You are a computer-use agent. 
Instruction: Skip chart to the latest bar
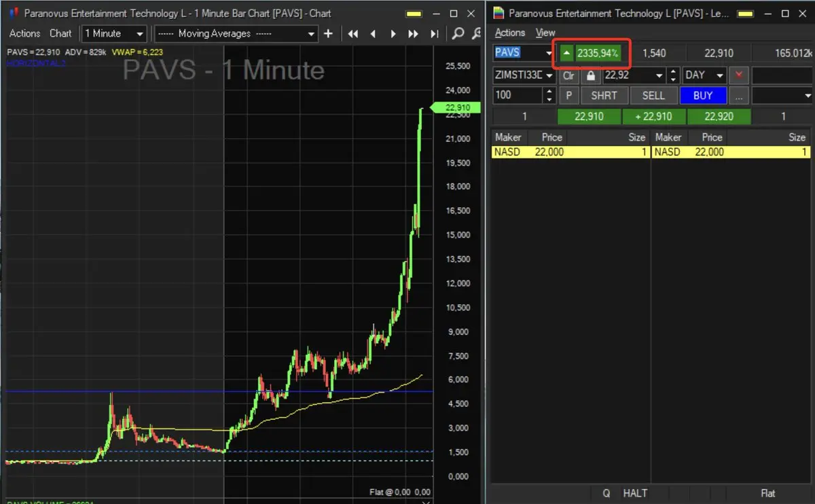pos(433,33)
